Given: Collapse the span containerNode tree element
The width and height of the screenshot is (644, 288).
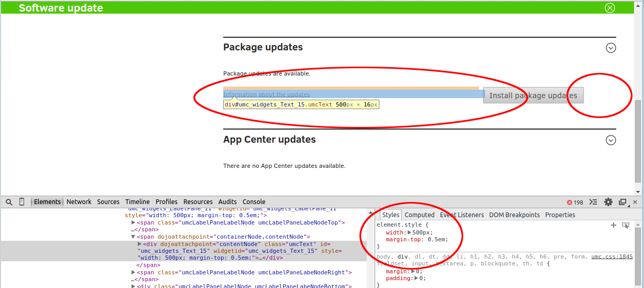Looking at the screenshot, I should pos(133,237).
